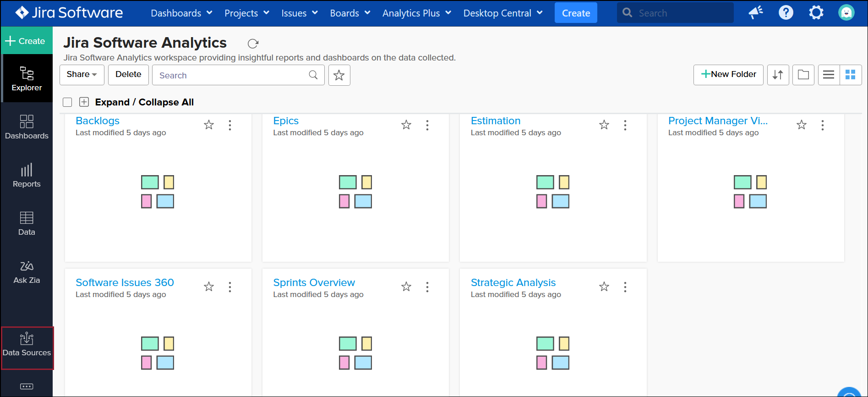Go to Reports in the sidebar
This screenshot has height=397, width=868.
[x=27, y=176]
